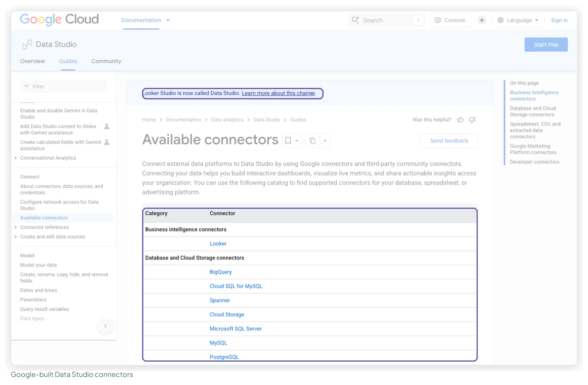Viewport: 588px width, 385px height.
Task: Click the copy page icon
Action: tap(312, 141)
